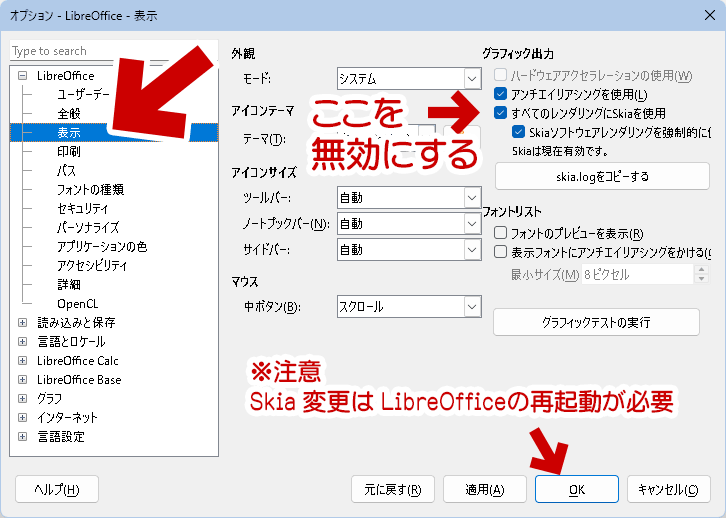
Task: Select the LibreOffice root tree item
Action: point(66,75)
